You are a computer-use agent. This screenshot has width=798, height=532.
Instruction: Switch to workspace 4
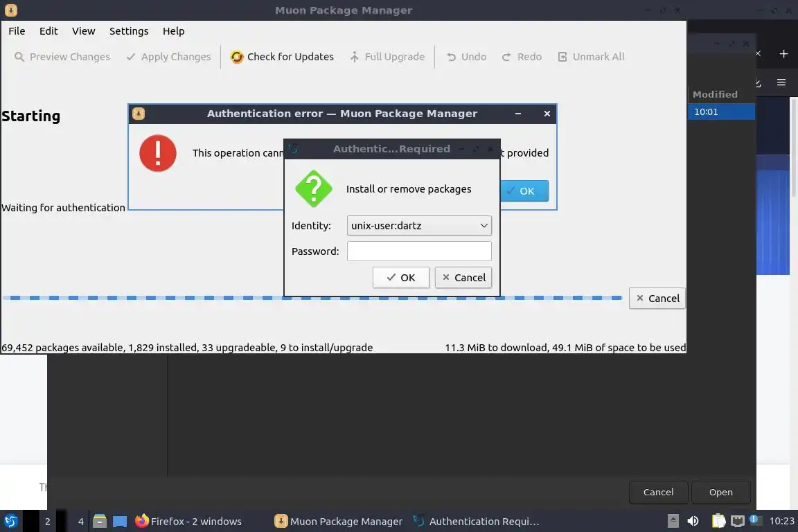[80, 522]
